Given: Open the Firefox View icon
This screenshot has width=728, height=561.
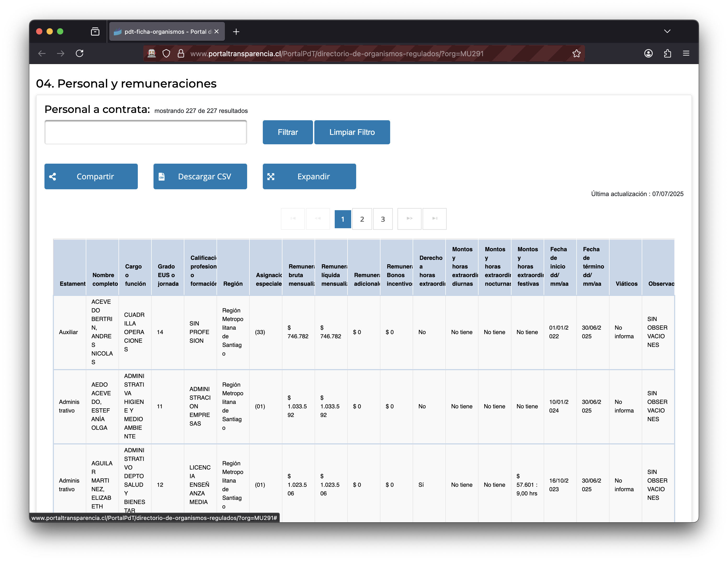Looking at the screenshot, I should point(95,32).
